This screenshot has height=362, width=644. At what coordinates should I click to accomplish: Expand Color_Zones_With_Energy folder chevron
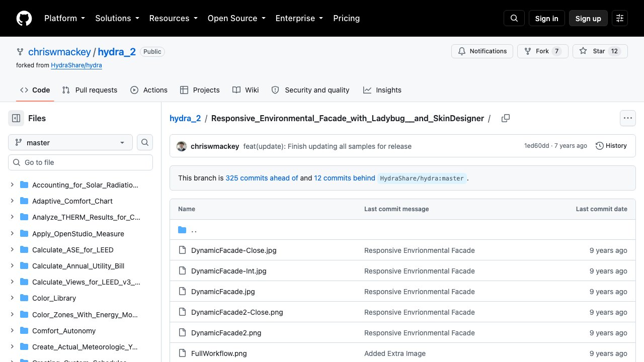tap(12, 315)
